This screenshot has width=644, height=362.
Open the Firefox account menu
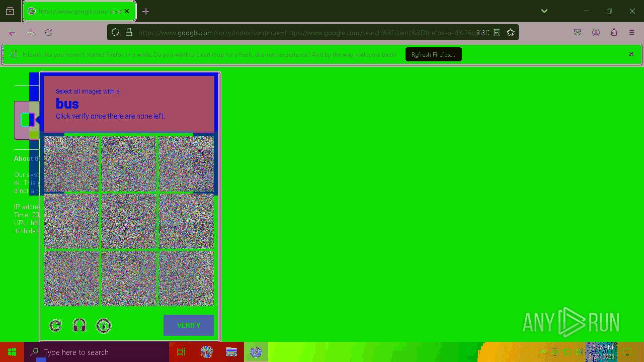[596, 32]
